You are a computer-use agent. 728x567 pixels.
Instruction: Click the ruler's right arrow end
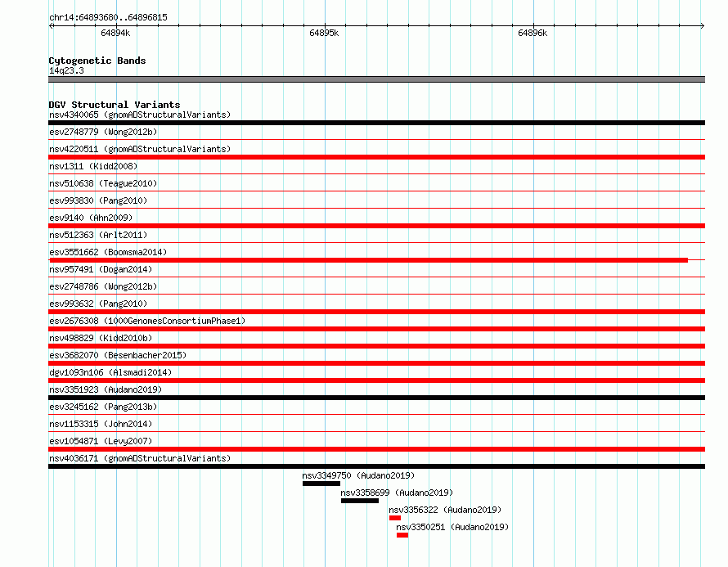(703, 26)
